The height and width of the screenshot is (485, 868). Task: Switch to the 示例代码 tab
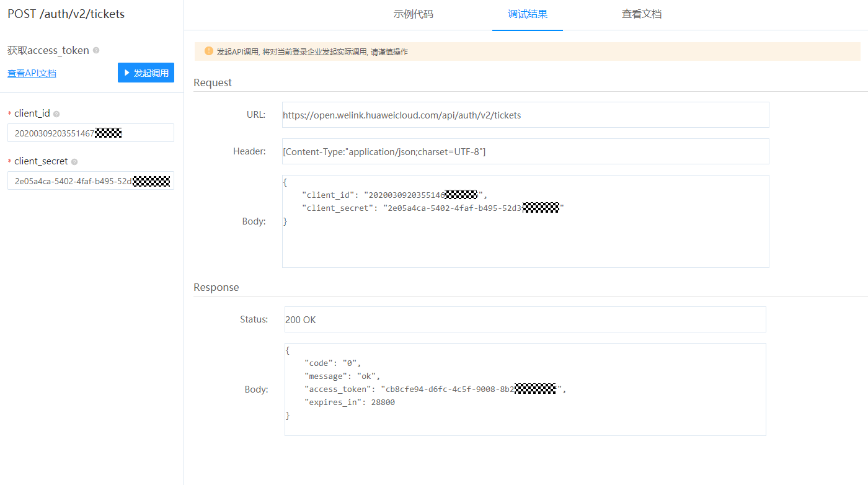pos(413,14)
